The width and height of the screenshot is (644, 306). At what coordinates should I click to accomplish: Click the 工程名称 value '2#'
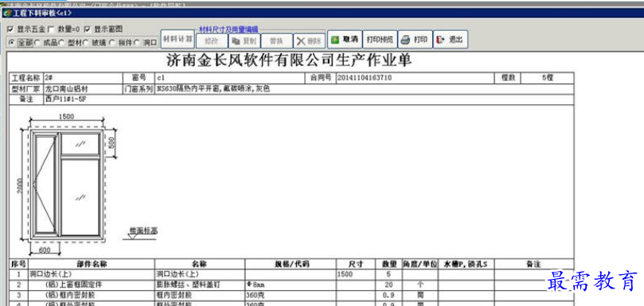tap(49, 78)
